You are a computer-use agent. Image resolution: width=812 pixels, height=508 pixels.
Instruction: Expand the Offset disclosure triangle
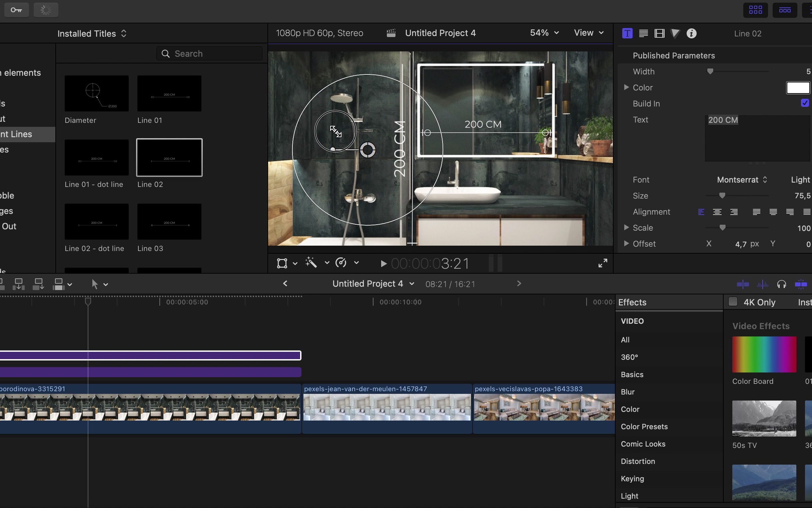(626, 244)
